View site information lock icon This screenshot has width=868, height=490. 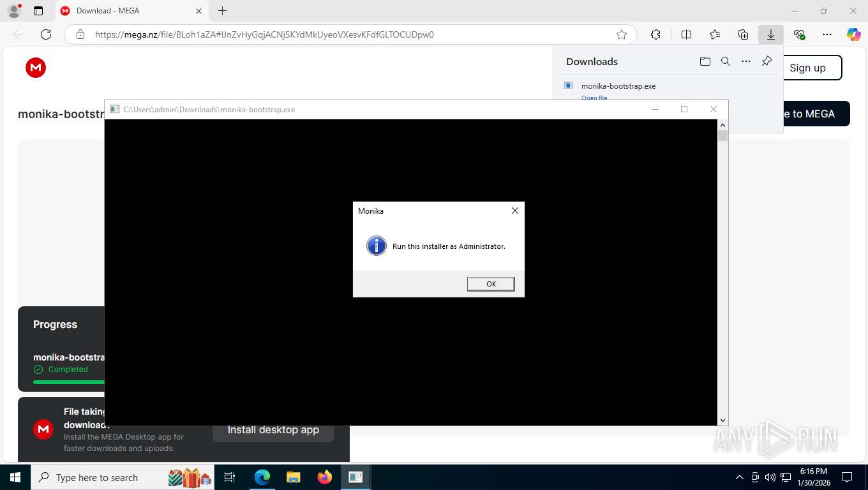click(x=80, y=34)
